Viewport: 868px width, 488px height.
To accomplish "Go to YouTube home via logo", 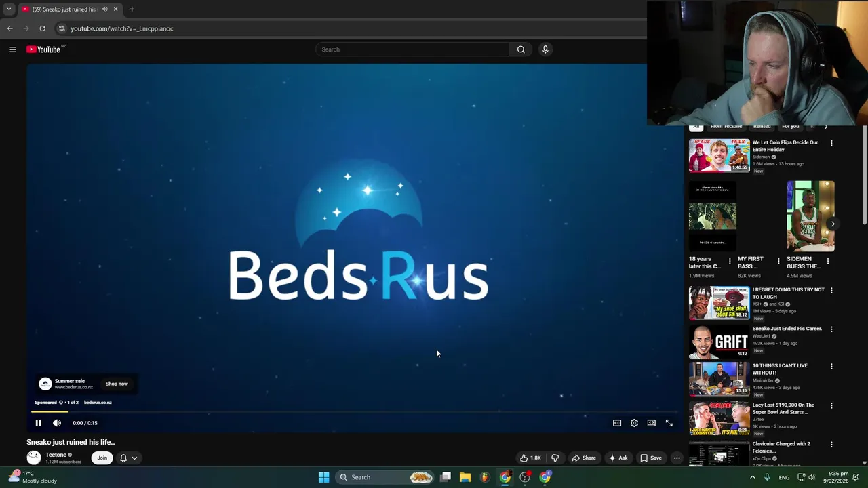I will click(x=43, y=49).
